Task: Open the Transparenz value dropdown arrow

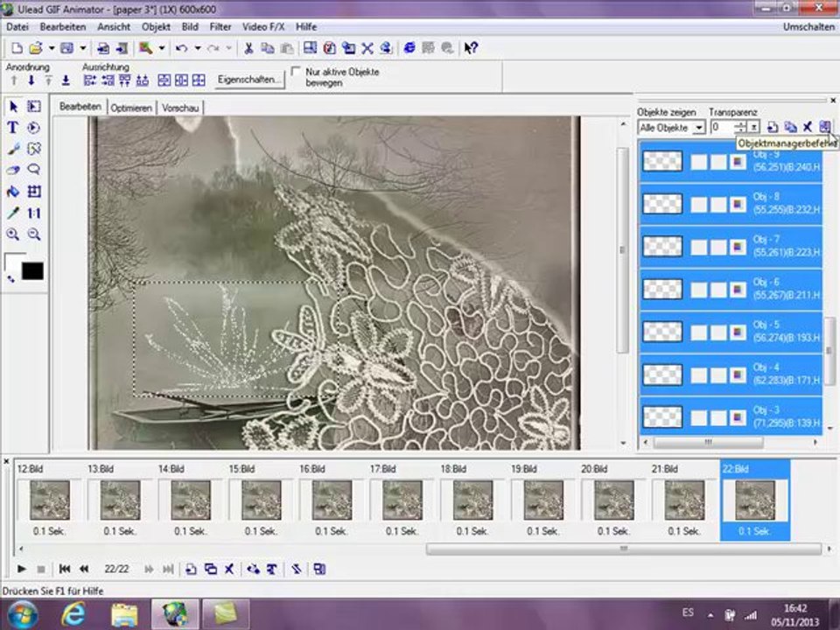Action: point(753,128)
